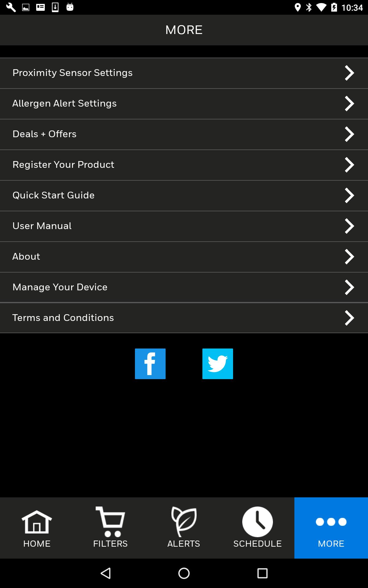Expand chevron beside Proximity Sensor Settings
The image size is (368, 588).
click(350, 73)
